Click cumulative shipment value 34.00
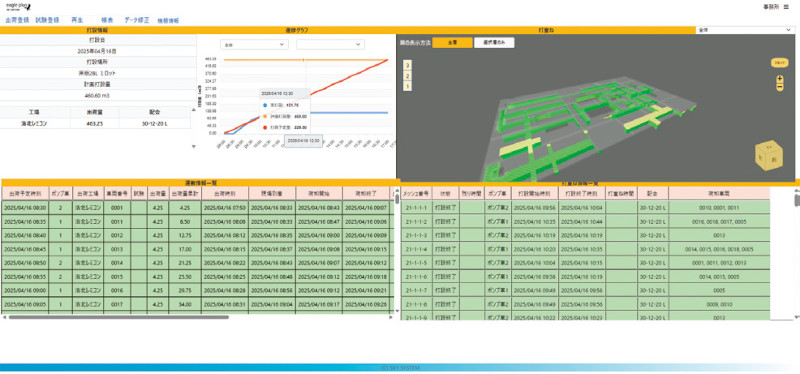Screen dimensions: 800x374 click(185, 304)
